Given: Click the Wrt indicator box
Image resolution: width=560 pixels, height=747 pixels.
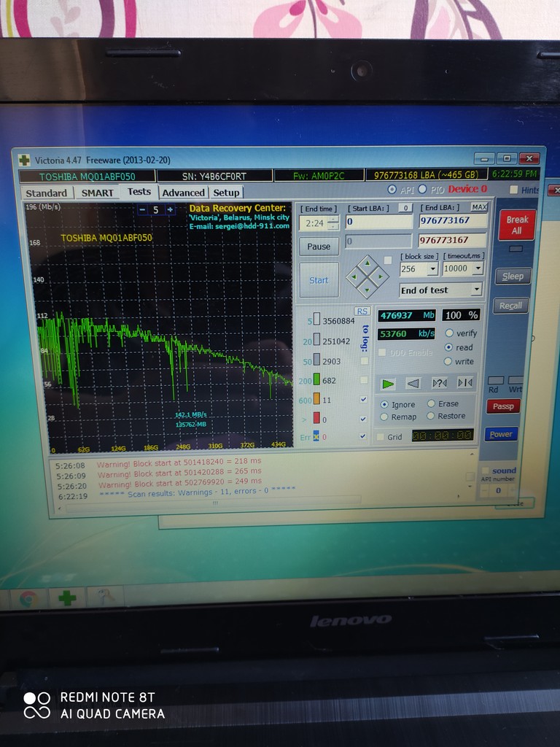Looking at the screenshot, I should [516, 379].
